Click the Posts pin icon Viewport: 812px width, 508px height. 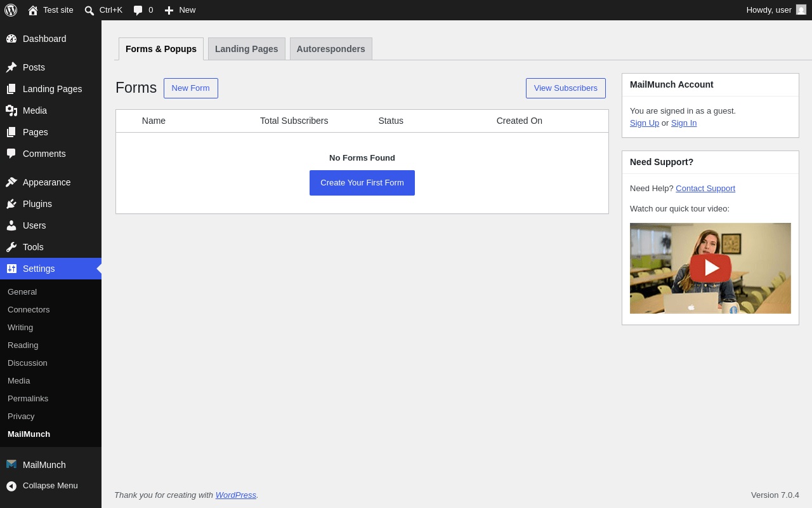[x=11, y=67]
